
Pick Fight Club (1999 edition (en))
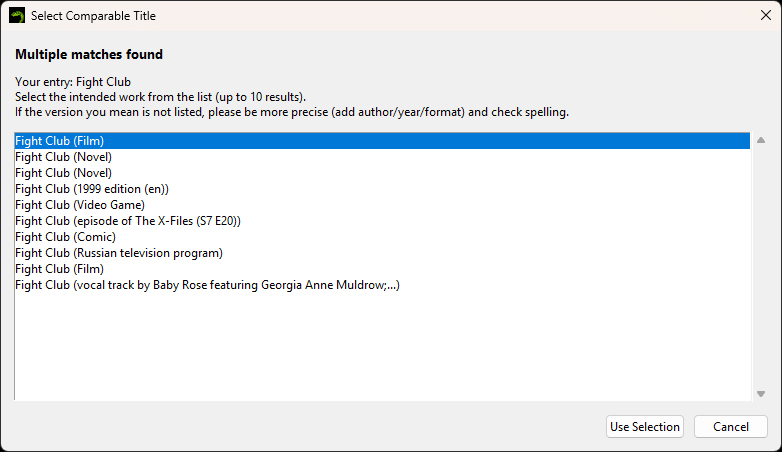pos(92,189)
